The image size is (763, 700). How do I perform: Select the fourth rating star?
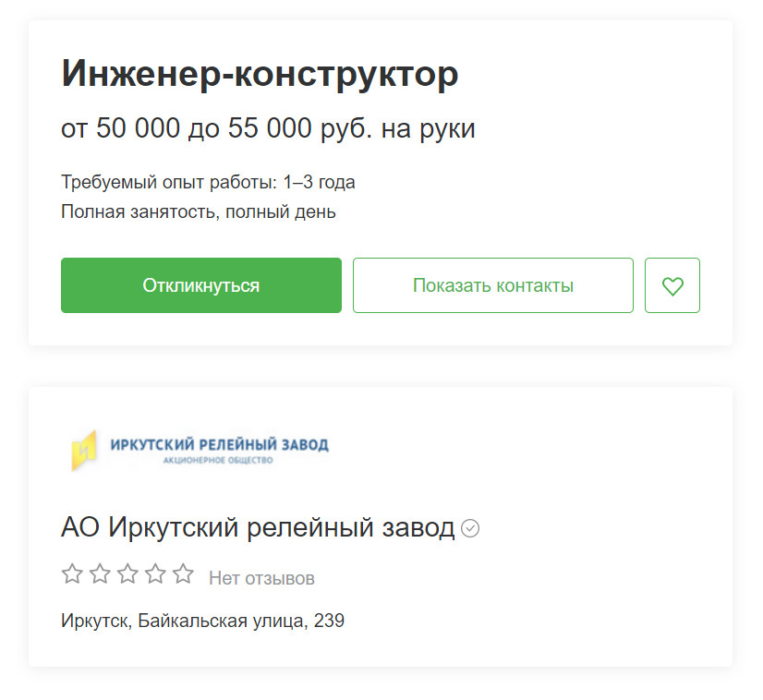[155, 573]
